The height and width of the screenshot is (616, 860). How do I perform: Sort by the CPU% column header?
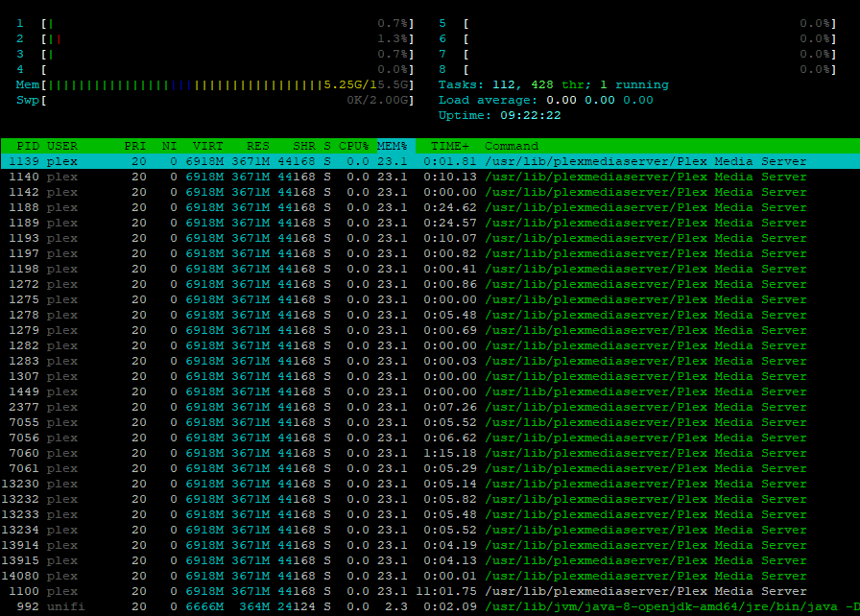pos(354,146)
